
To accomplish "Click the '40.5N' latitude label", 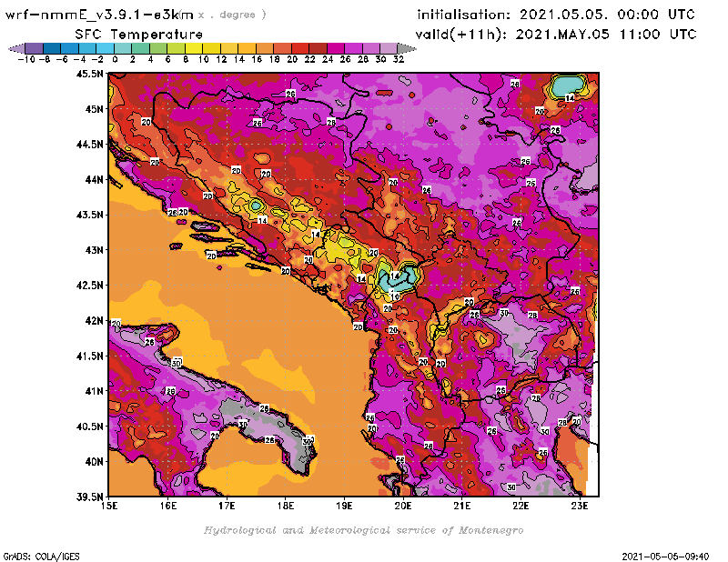I will (x=89, y=427).
